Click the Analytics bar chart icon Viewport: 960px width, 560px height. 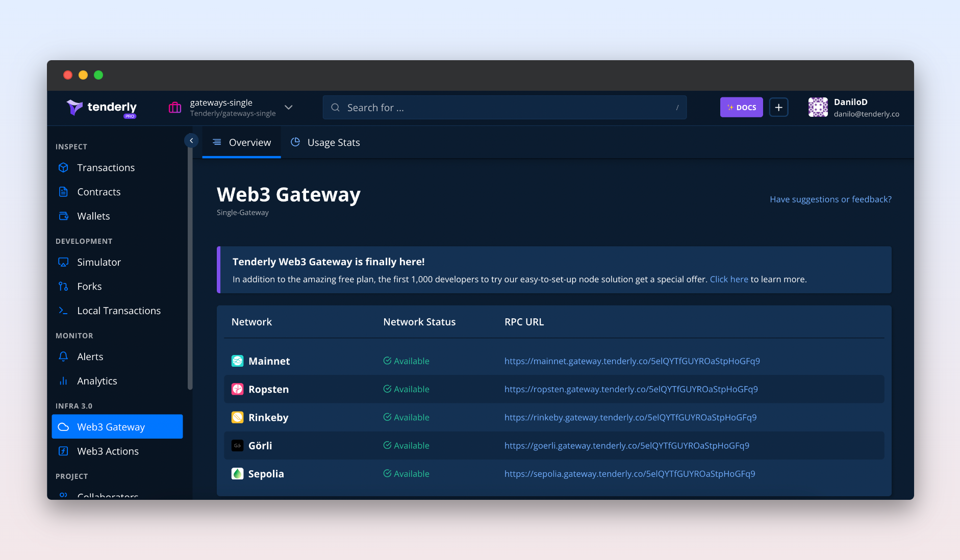point(63,381)
